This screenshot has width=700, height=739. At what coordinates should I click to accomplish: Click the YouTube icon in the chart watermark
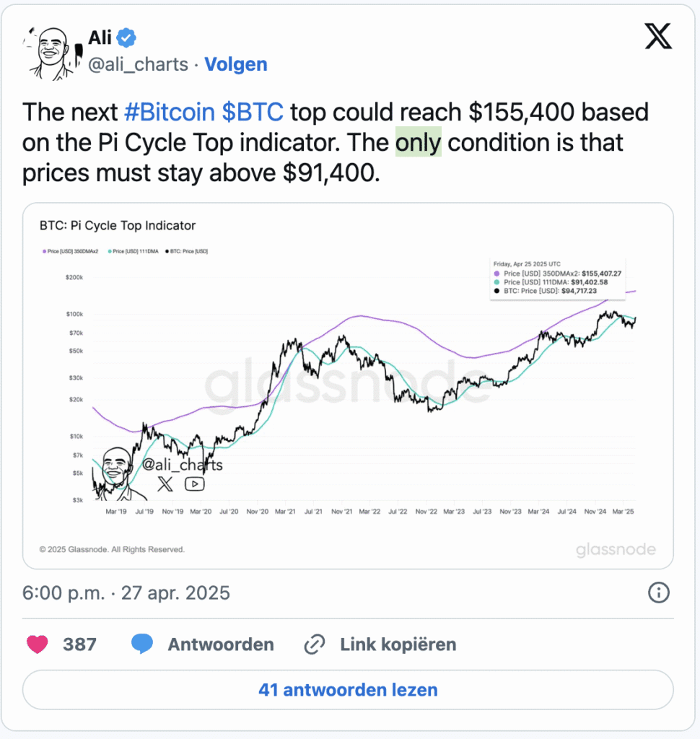[x=195, y=484]
